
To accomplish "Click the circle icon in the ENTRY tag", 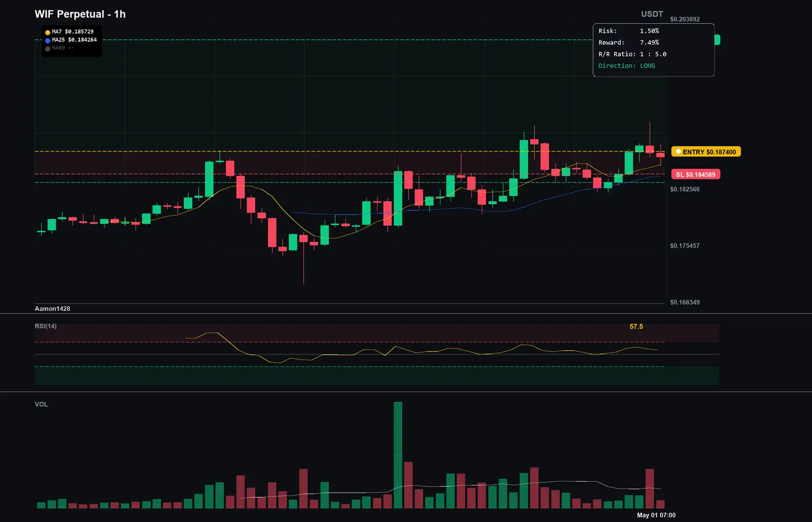I will (x=678, y=151).
